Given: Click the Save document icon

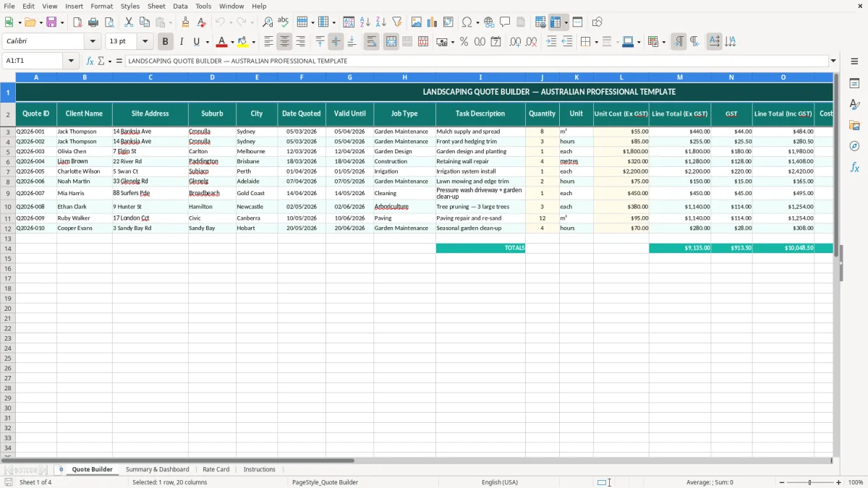Looking at the screenshot, I should pos(51,22).
